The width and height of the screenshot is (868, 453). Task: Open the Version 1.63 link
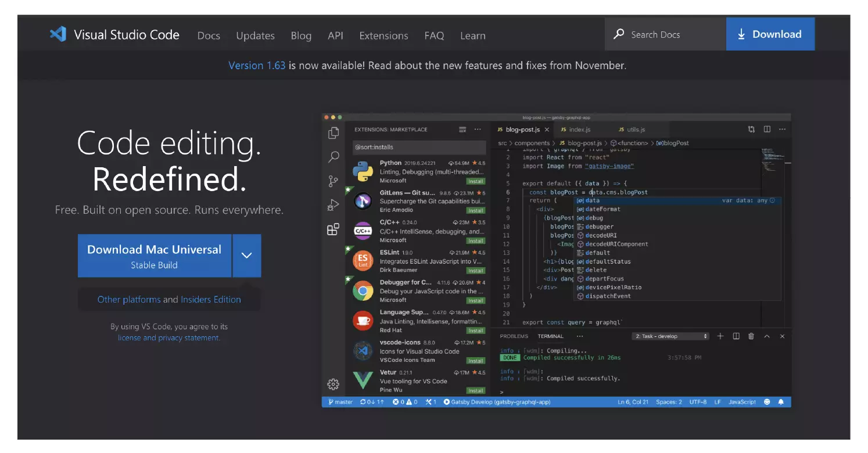click(257, 66)
